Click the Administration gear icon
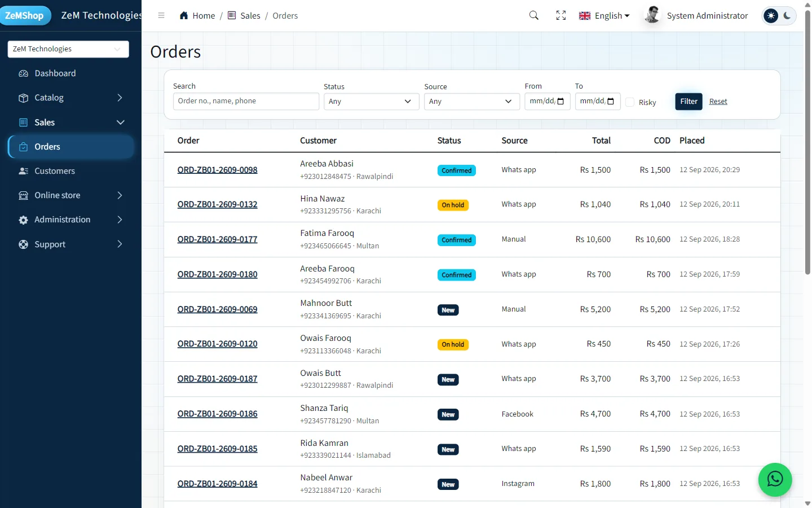 (23, 220)
